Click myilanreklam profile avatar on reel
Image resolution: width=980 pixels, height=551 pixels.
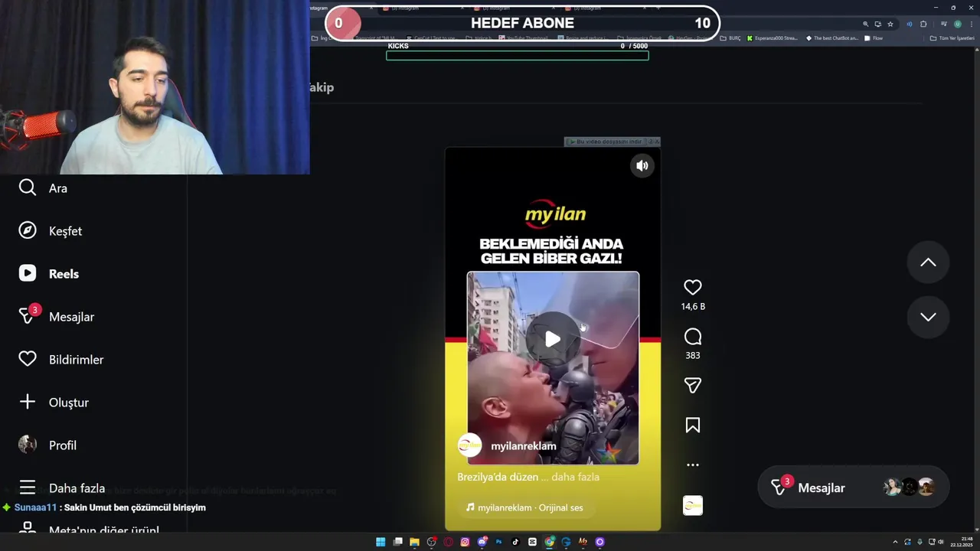[x=469, y=445]
